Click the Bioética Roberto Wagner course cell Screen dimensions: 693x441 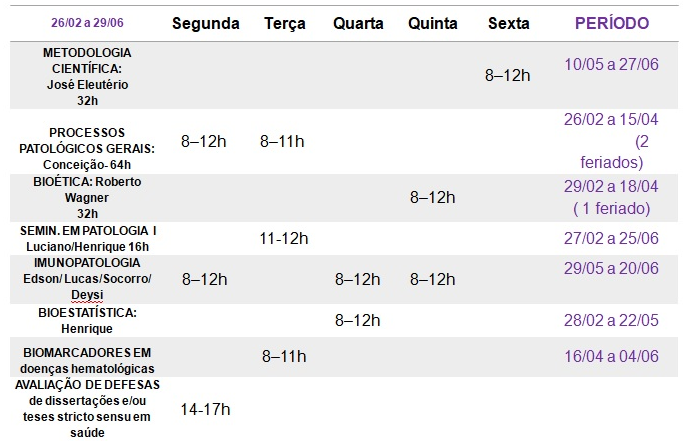[x=88, y=197]
